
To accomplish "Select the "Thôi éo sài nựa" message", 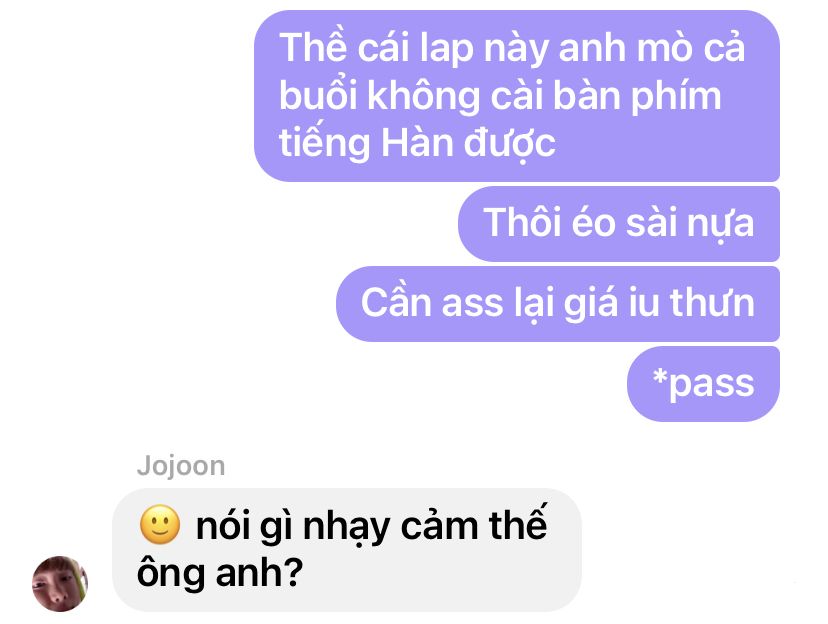I will coord(618,223).
